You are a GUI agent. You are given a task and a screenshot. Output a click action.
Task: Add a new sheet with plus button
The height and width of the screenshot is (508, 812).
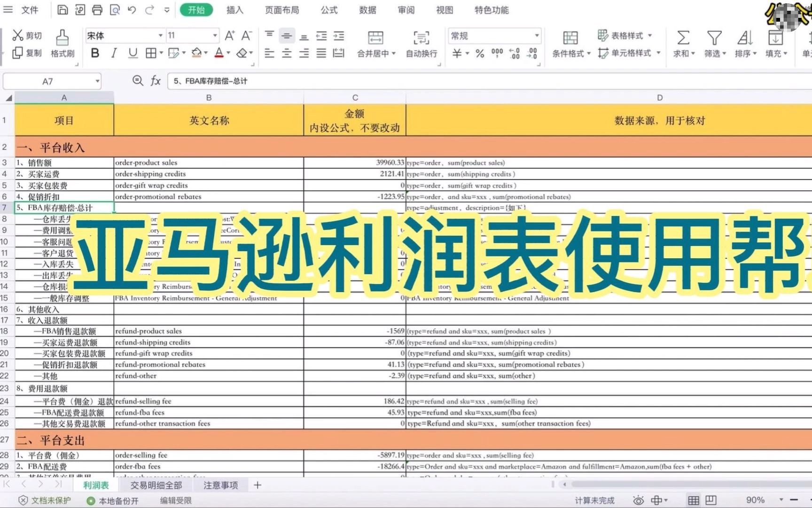(258, 485)
